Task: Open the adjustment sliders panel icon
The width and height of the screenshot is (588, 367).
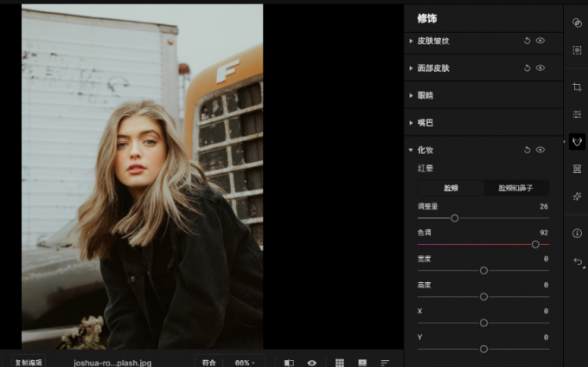Action: click(577, 114)
